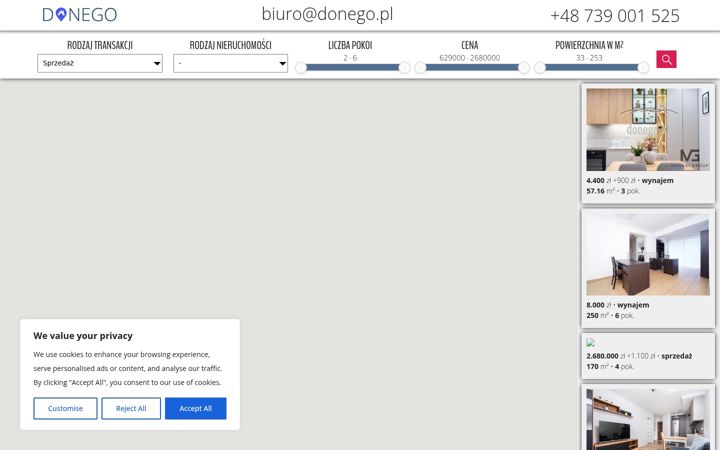Grab the right handle of Liczba pokoi slider

(x=404, y=68)
